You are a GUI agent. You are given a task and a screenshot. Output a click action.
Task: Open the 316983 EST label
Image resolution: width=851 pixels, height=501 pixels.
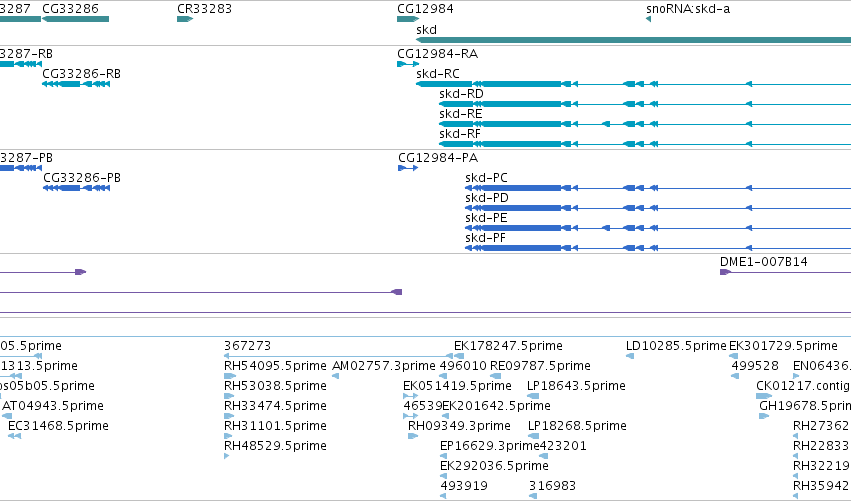(552, 486)
